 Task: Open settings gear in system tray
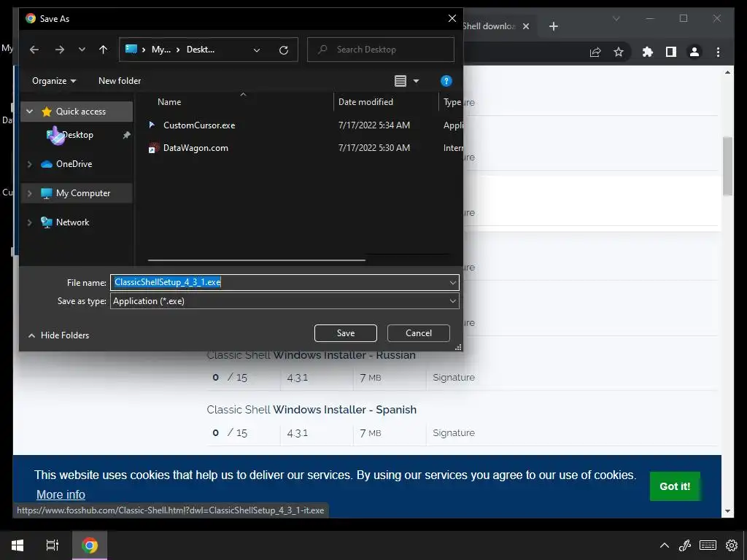pyautogui.click(x=731, y=545)
